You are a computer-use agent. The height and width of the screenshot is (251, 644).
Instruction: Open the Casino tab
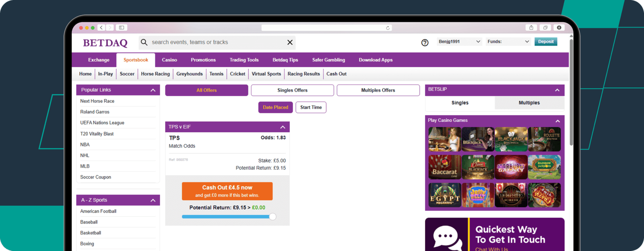pos(169,60)
